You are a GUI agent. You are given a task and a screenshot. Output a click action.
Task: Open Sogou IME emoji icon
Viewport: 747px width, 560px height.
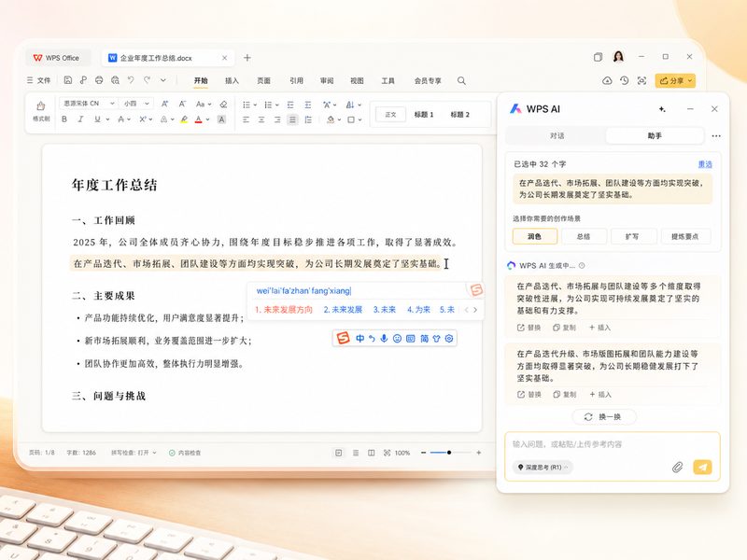[x=397, y=339]
